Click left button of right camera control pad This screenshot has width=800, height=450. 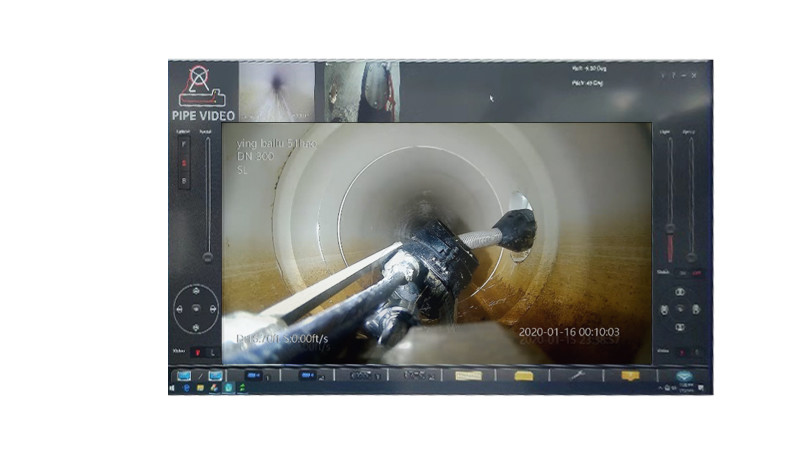664,310
